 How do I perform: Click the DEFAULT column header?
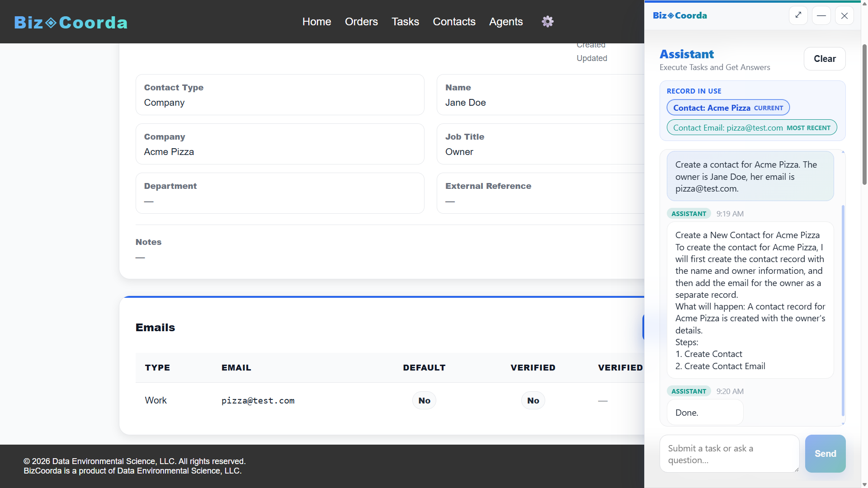click(424, 367)
